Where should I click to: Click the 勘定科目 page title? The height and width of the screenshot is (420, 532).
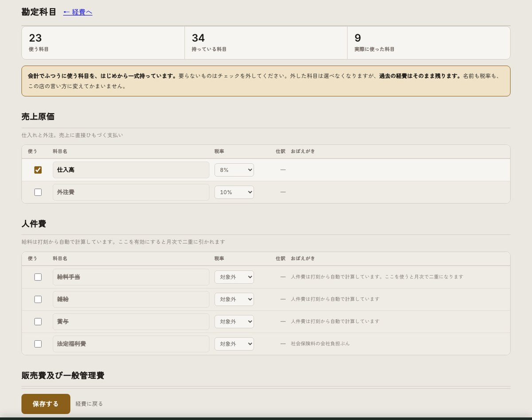pyautogui.click(x=39, y=12)
